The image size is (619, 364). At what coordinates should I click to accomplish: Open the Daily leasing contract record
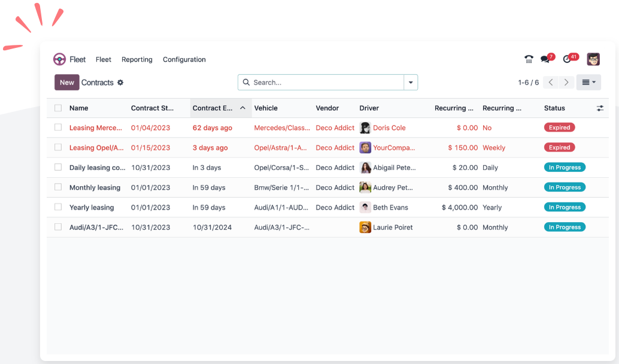[x=97, y=168]
